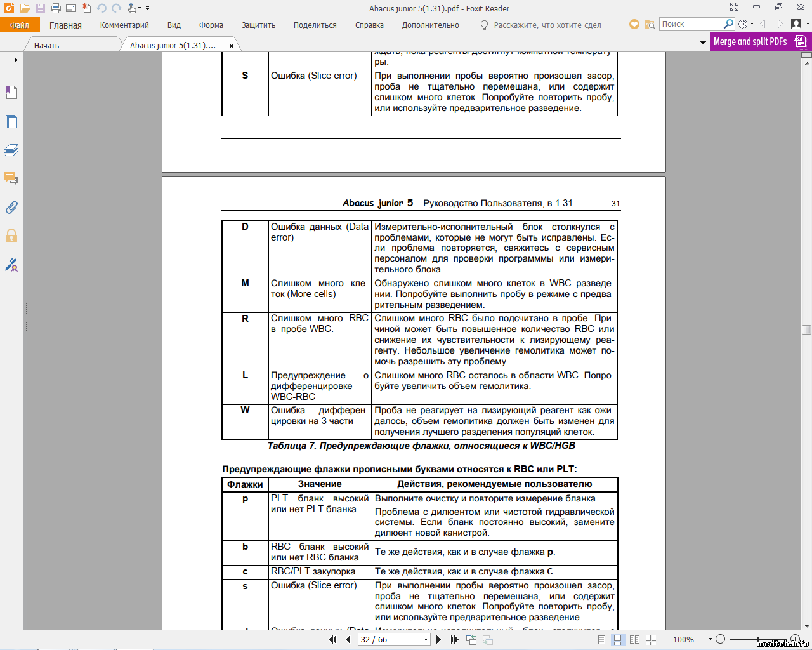The height and width of the screenshot is (650, 812).
Task: Switch to the Начать tab
Action: click(46, 45)
